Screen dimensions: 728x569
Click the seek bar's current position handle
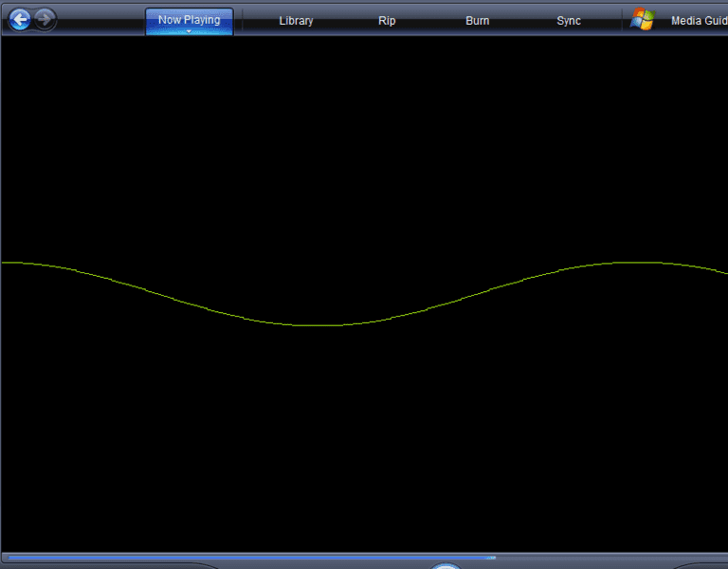point(491,558)
